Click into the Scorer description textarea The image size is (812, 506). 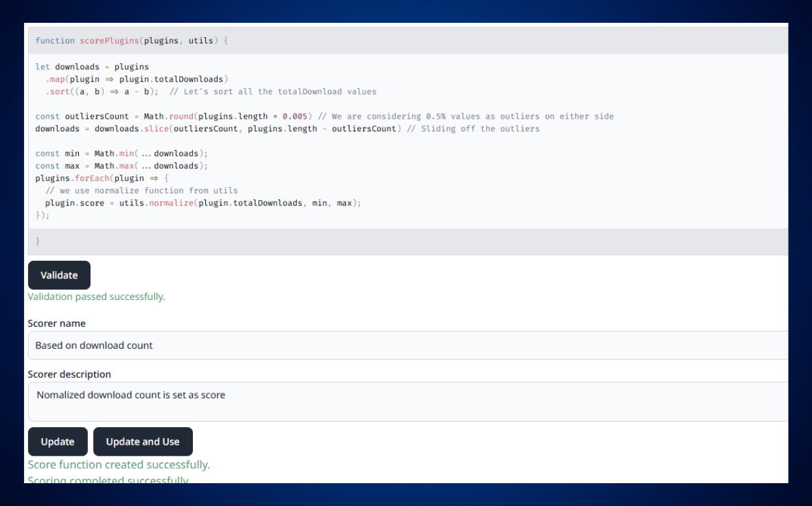pyautogui.click(x=407, y=402)
